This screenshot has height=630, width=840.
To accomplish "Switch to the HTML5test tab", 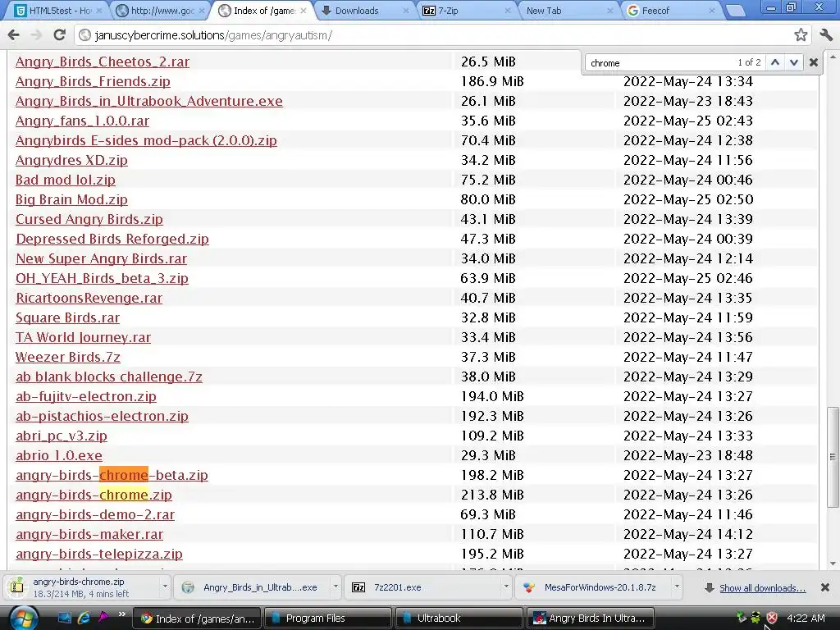I will tap(57, 11).
